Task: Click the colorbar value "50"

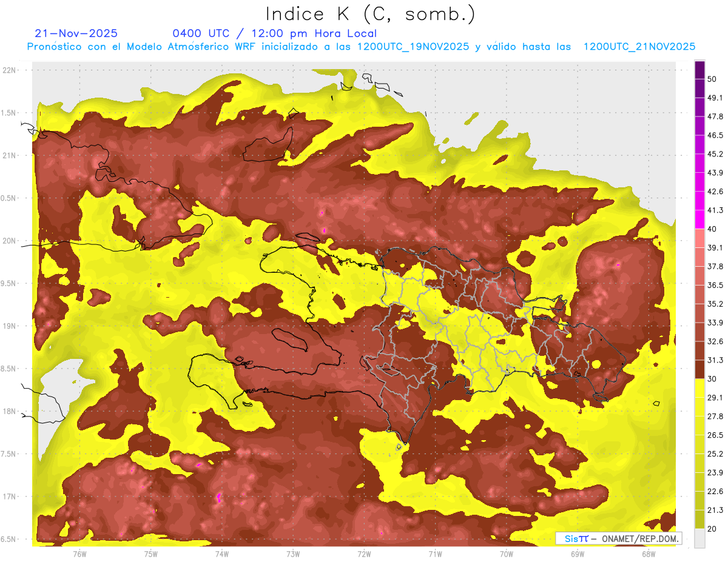Action: pyautogui.click(x=713, y=79)
